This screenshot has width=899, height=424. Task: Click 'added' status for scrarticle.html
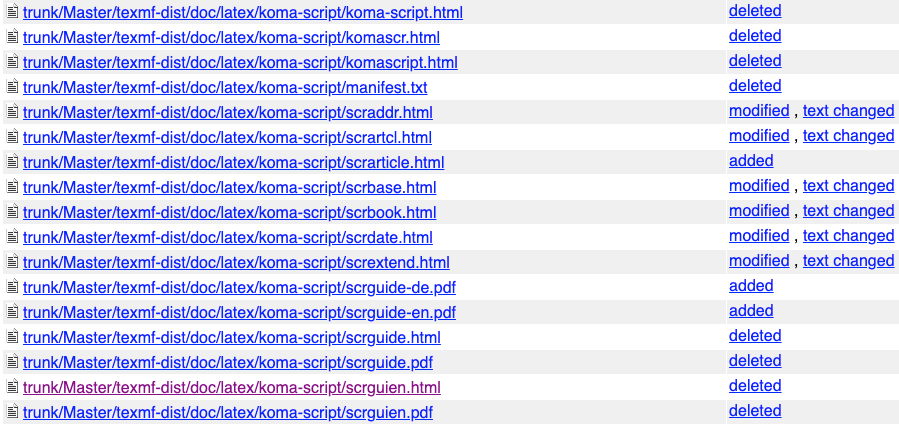click(751, 161)
